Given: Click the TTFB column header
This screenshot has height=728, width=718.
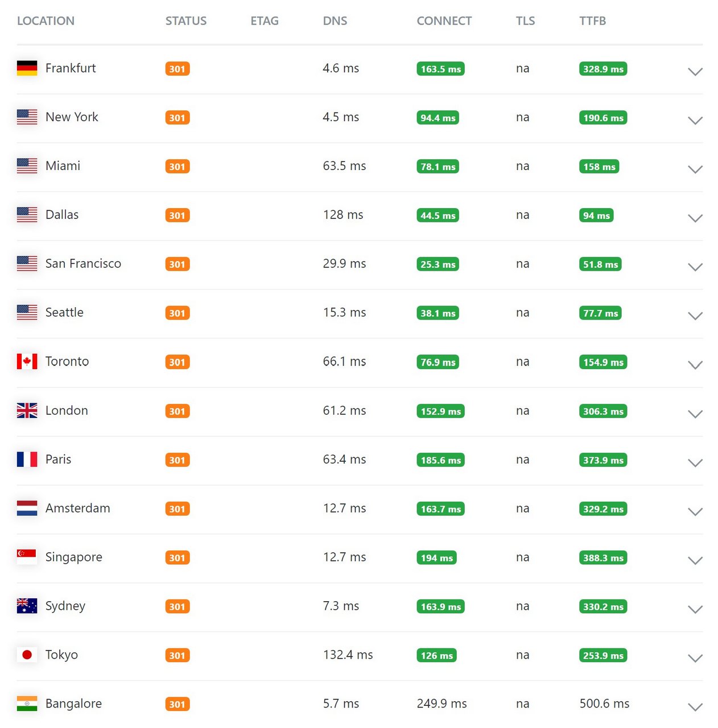Looking at the screenshot, I should click(x=592, y=21).
